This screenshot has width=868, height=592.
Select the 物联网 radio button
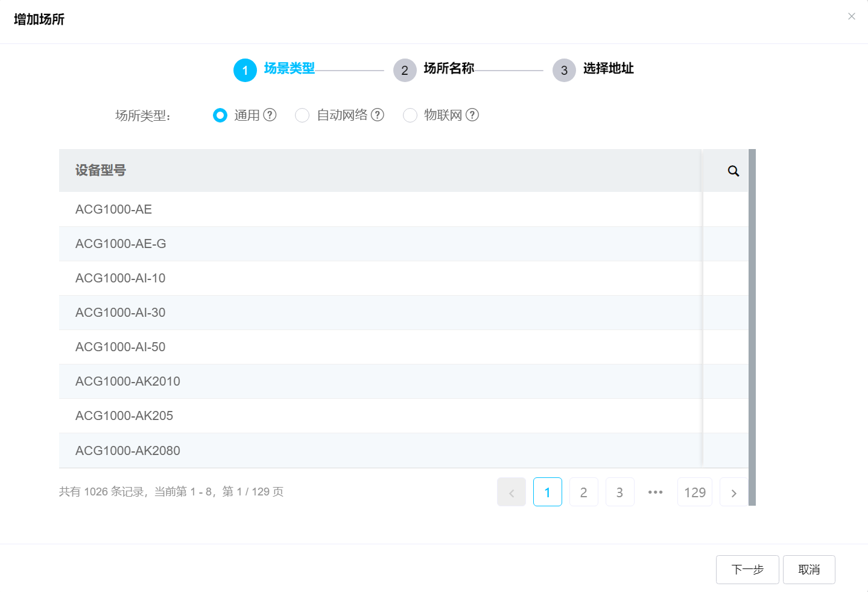click(x=410, y=115)
